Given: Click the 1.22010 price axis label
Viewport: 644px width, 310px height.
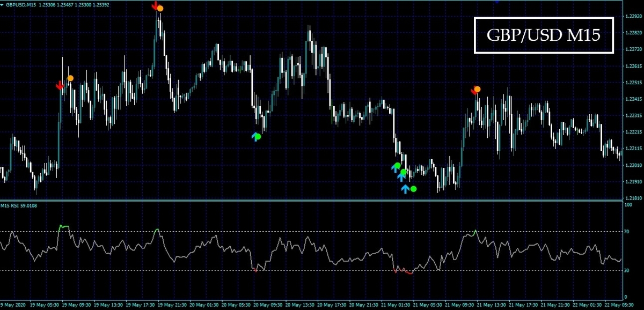Looking at the screenshot, I should click(x=634, y=165).
